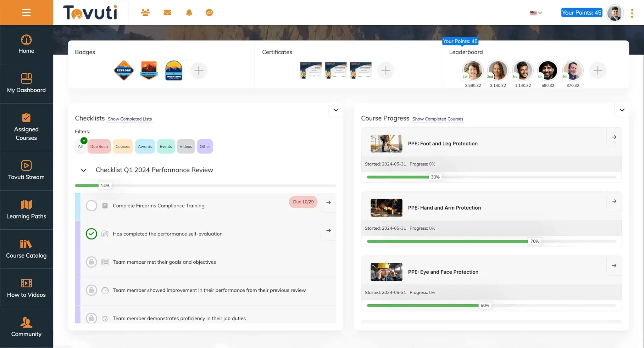
Task: Show Completed Courses in Course Progress
Action: tap(437, 119)
